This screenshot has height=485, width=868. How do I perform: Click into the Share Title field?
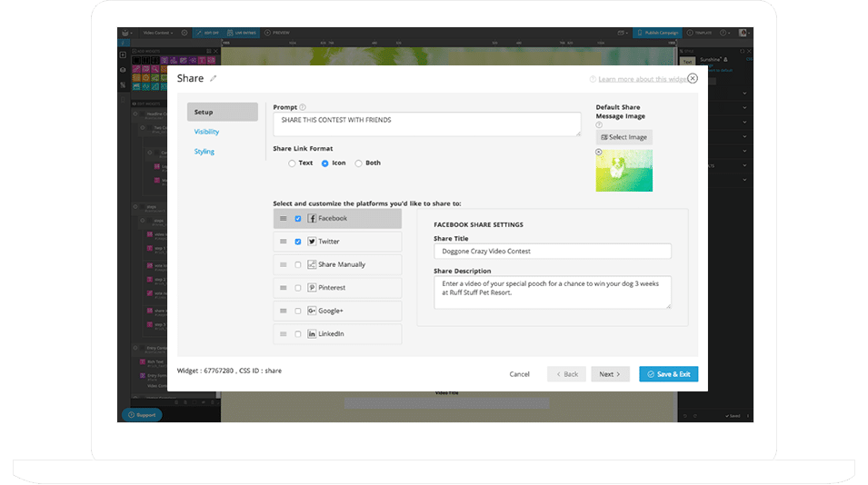[552, 251]
